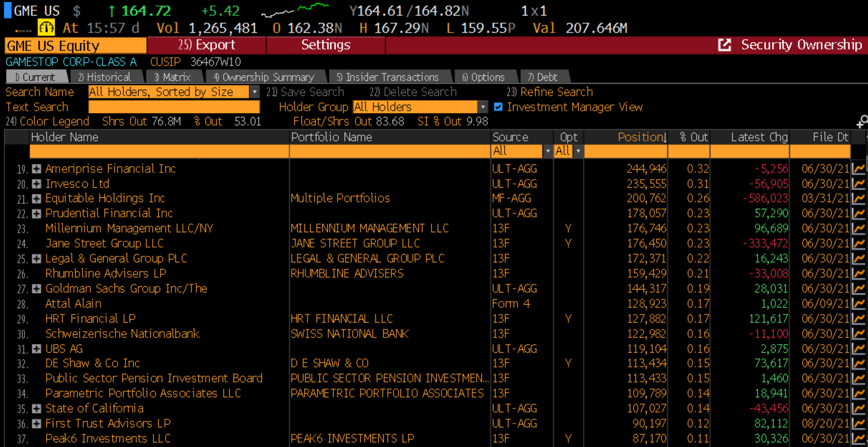The image size is (868, 447).
Task: Sort by the % Out column header
Action: 689,137
